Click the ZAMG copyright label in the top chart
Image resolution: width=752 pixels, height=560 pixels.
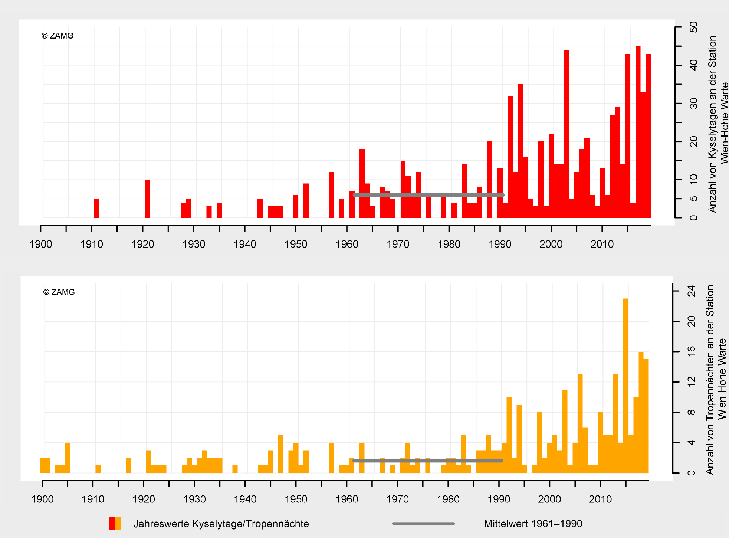pyautogui.click(x=58, y=36)
